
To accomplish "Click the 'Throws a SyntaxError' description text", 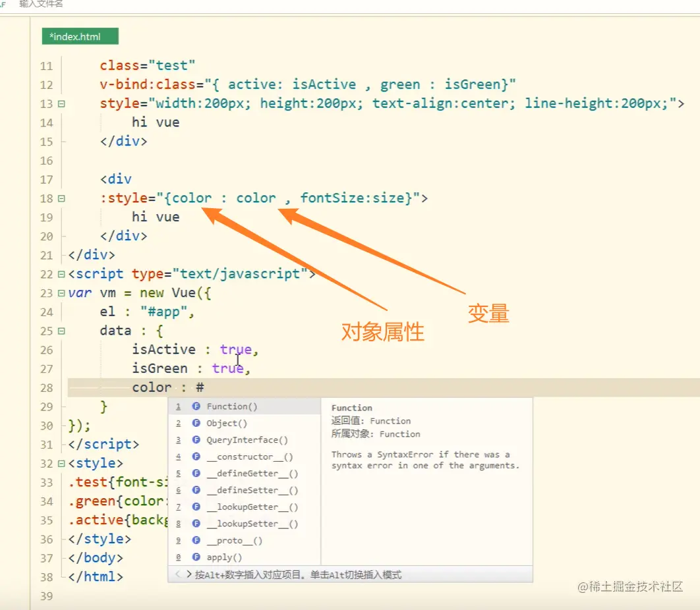I will pos(425,460).
